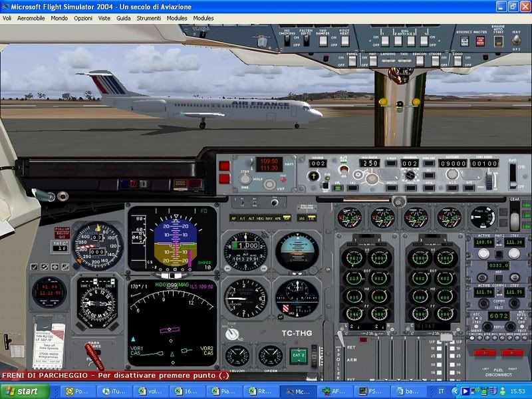Click the Windows start button
The width and height of the screenshot is (532, 399).
click(25, 391)
